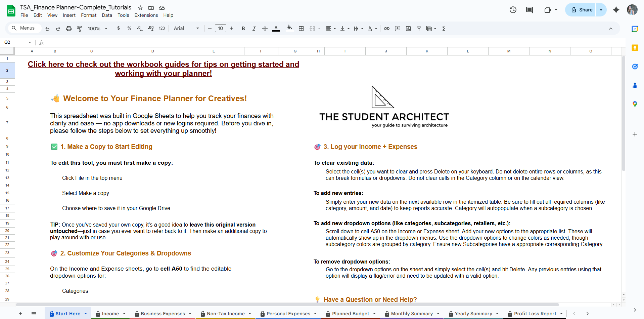Open the comments panel icon
This screenshot has width=644, height=319.
pos(530,10)
